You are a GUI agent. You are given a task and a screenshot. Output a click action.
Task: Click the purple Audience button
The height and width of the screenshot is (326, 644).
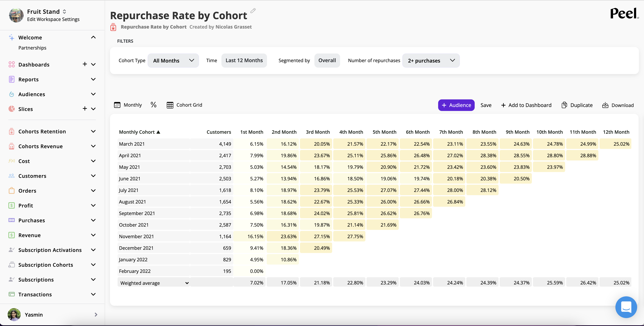coord(456,105)
